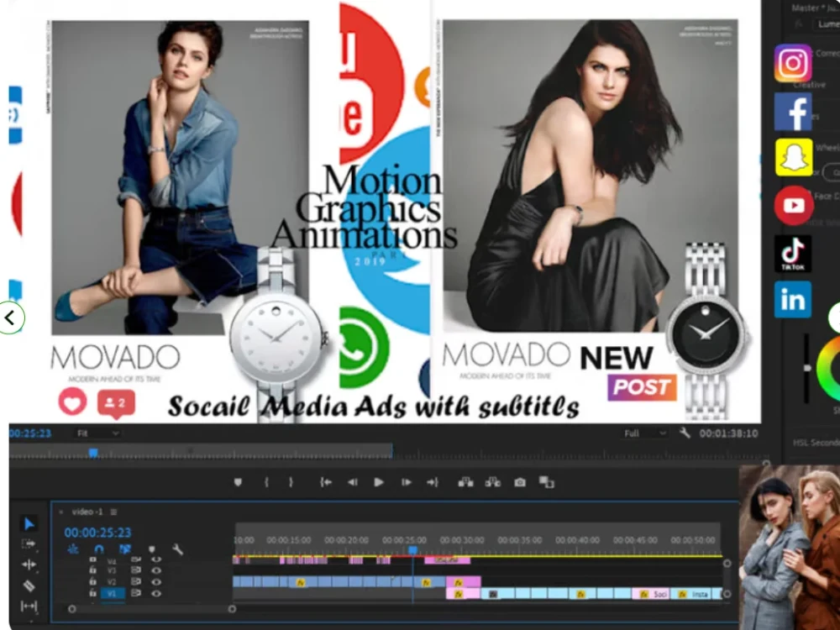840x630 pixels.
Task: Click the timeline timecode 00:00:25:23
Action: tap(97, 533)
